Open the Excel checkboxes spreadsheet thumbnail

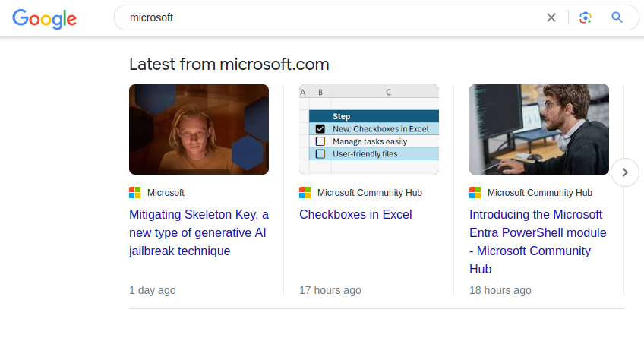(x=369, y=129)
